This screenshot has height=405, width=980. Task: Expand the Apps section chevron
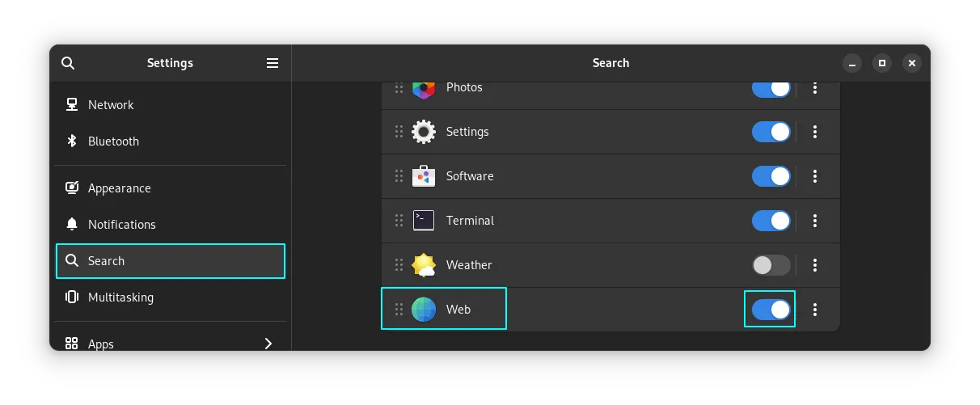click(268, 344)
